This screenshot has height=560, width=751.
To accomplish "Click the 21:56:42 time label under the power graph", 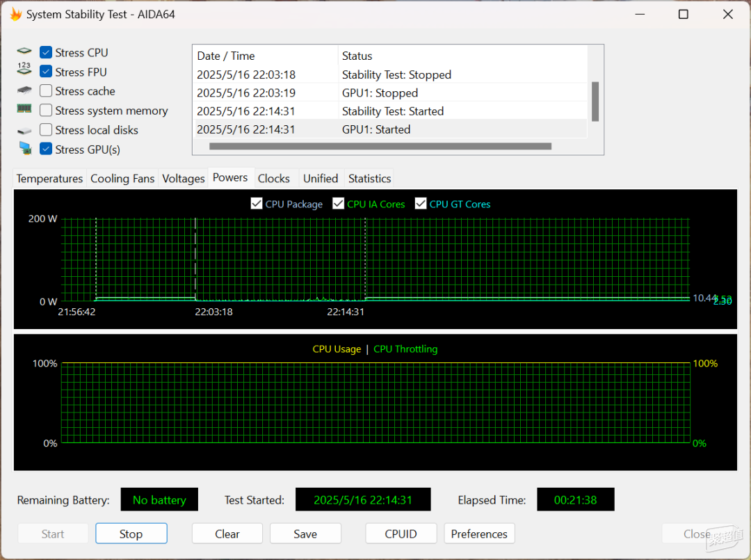I will (x=76, y=312).
